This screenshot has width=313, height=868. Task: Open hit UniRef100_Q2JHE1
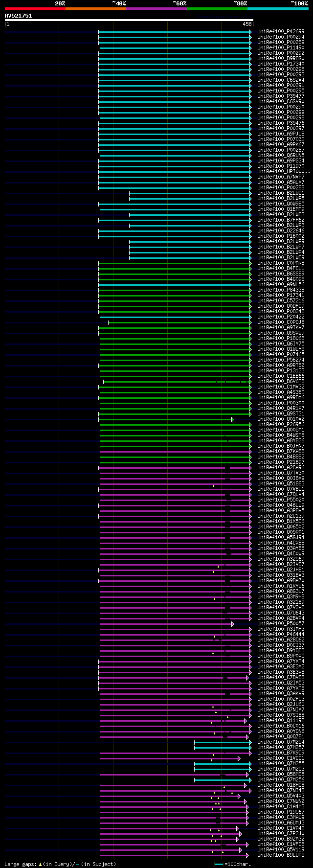(281, 570)
